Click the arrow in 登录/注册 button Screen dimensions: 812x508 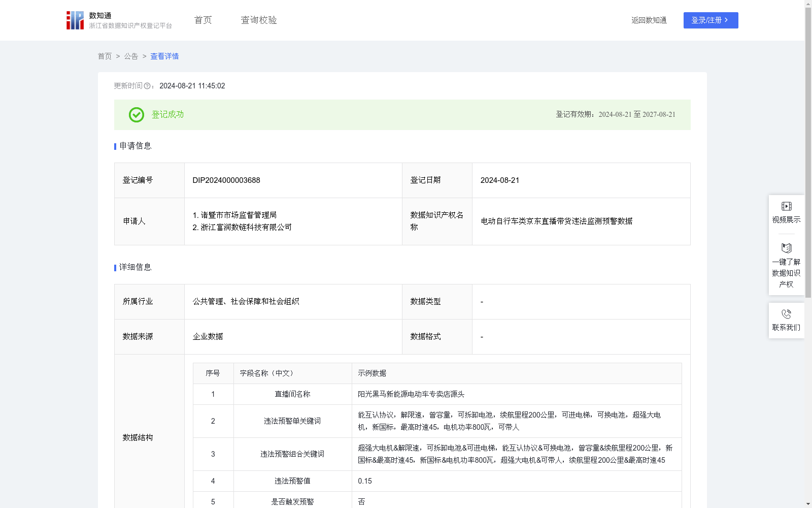[726, 20]
